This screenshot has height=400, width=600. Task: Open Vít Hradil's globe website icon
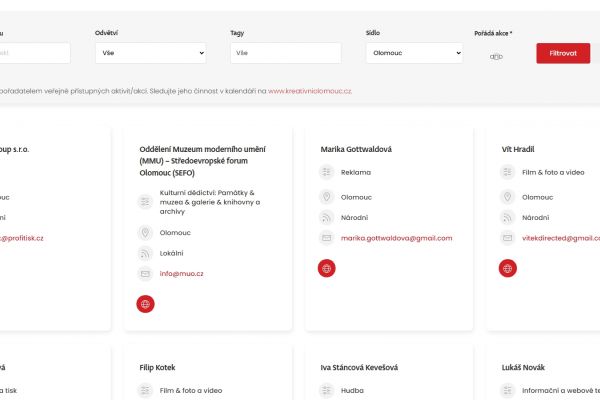508,268
